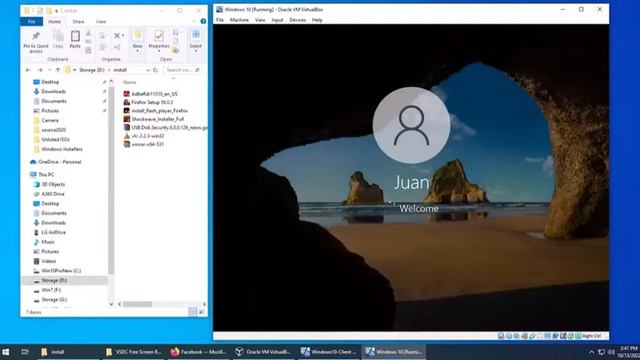
Task: Click the install Explorer taskbar button
Action: pos(67,352)
